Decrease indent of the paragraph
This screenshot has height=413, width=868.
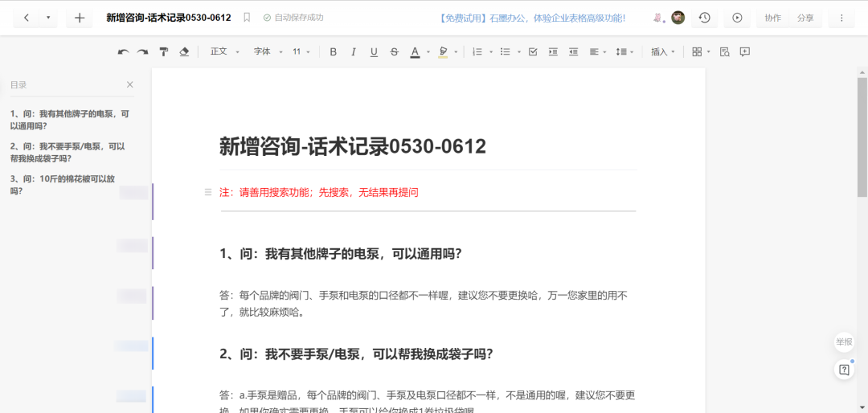[574, 52]
